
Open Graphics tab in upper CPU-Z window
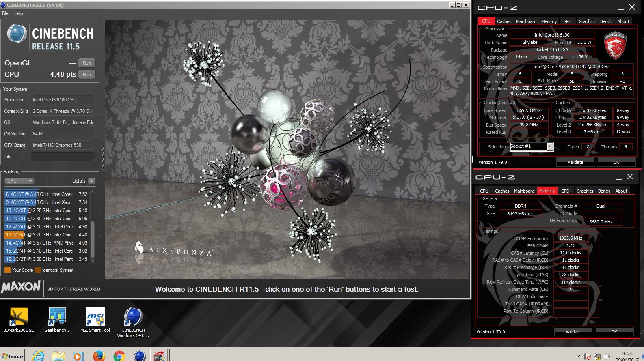pos(587,21)
